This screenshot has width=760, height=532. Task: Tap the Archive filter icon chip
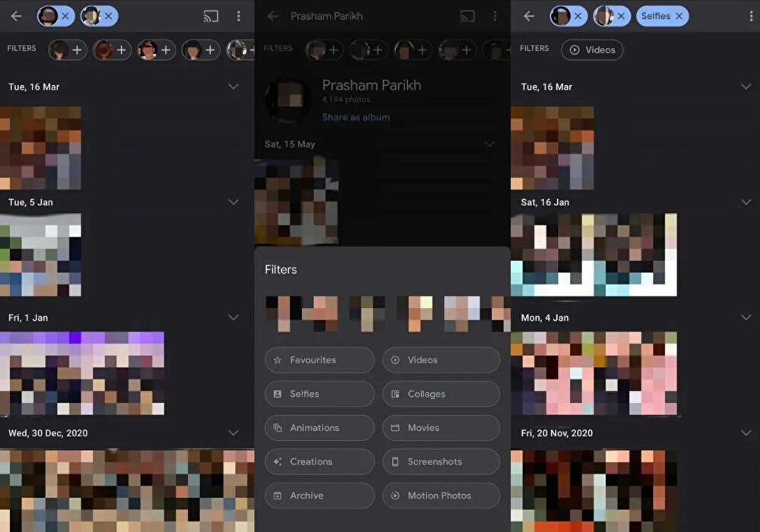319,496
